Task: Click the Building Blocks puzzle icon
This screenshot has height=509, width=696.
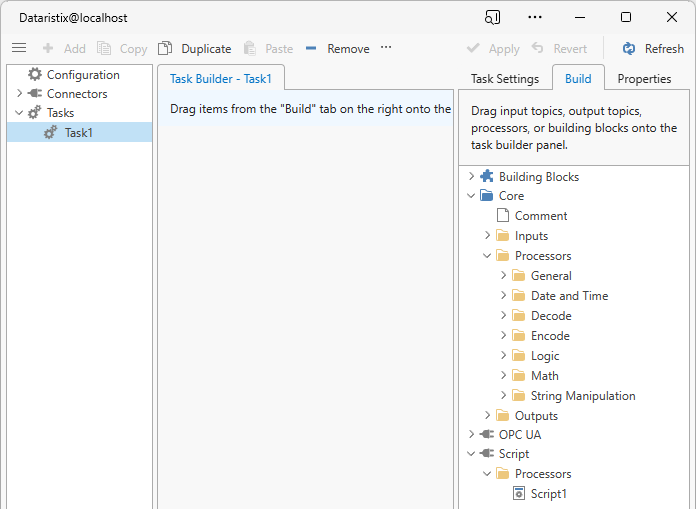Action: click(487, 177)
